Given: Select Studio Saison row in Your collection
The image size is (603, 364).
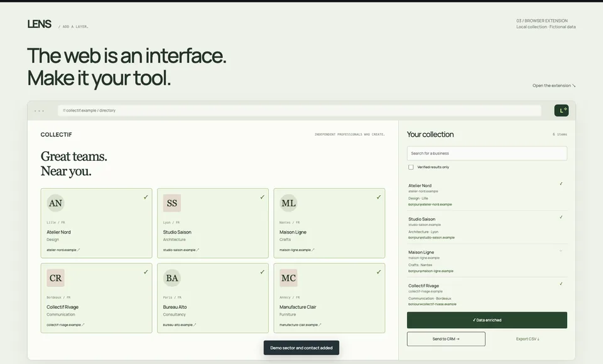Looking at the screenshot, I should tap(487, 228).
